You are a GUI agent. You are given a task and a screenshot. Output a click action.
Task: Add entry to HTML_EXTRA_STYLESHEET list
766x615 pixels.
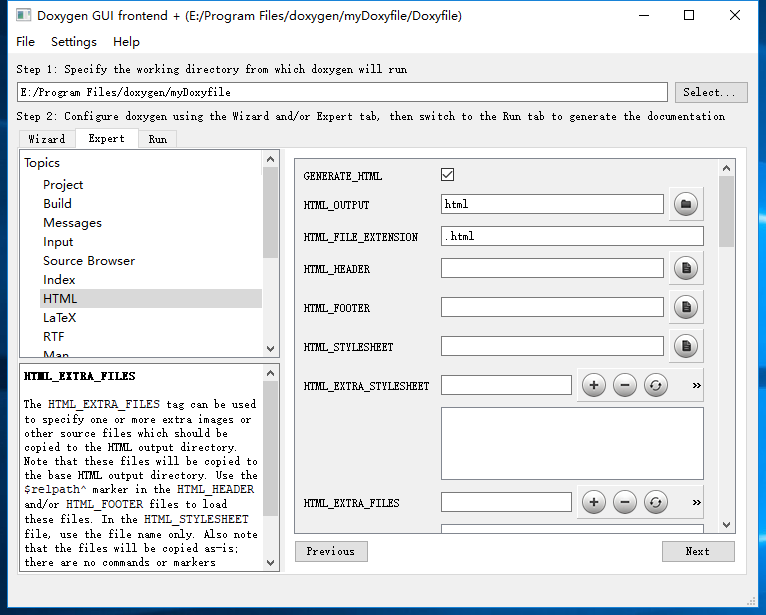tap(594, 385)
